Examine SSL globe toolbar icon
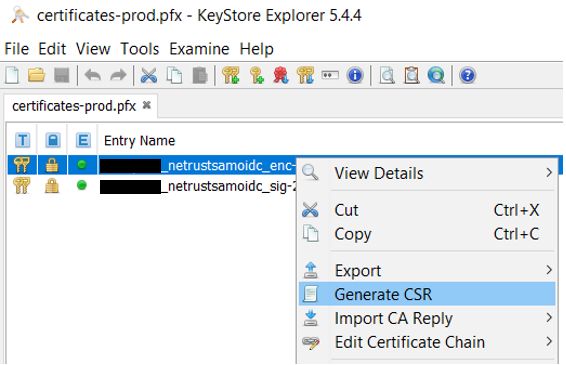The width and height of the screenshot is (566, 365). (x=436, y=75)
